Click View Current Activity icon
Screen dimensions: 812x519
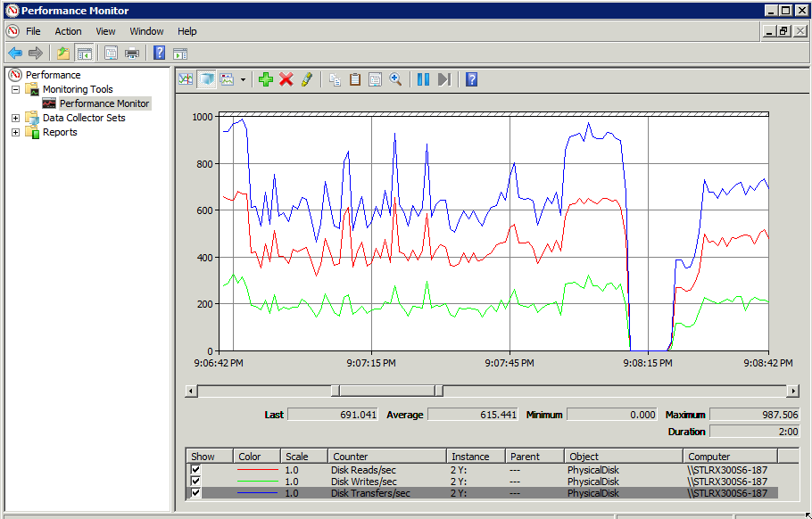click(x=186, y=79)
